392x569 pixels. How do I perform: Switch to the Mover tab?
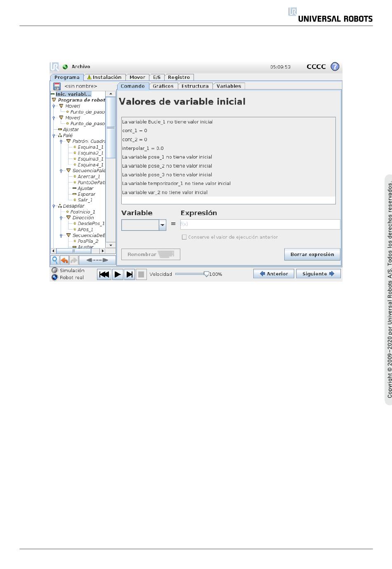point(137,77)
